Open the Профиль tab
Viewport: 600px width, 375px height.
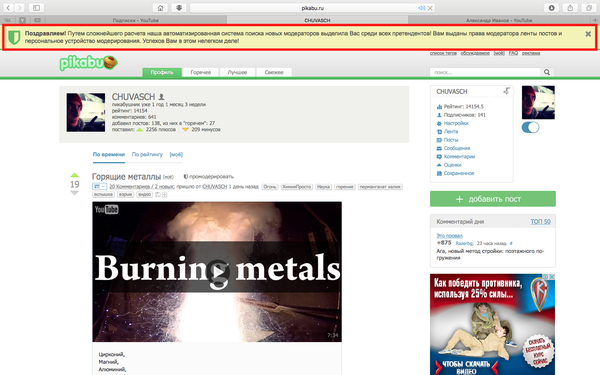[x=162, y=72]
